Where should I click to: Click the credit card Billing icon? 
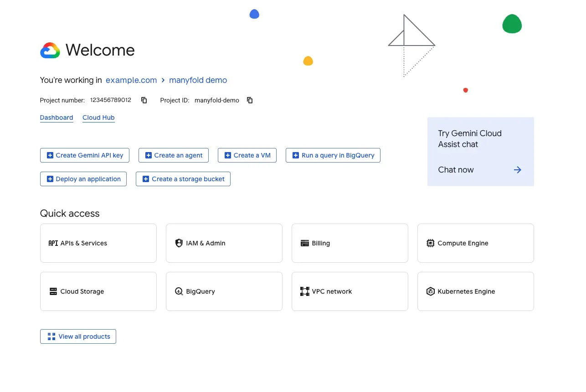coord(305,243)
